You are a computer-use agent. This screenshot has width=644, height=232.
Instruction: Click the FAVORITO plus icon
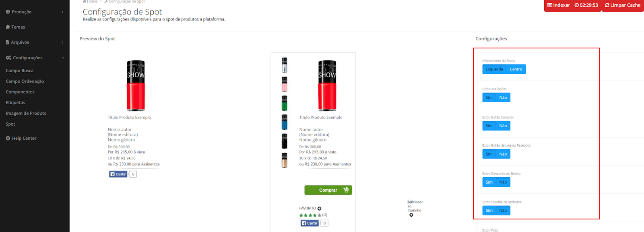(x=319, y=209)
